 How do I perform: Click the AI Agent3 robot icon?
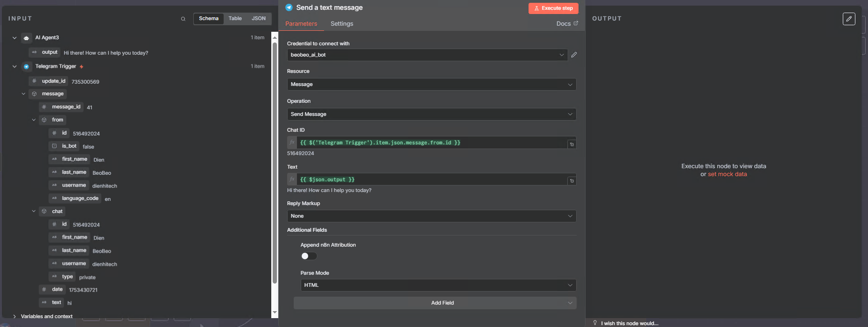click(x=27, y=38)
